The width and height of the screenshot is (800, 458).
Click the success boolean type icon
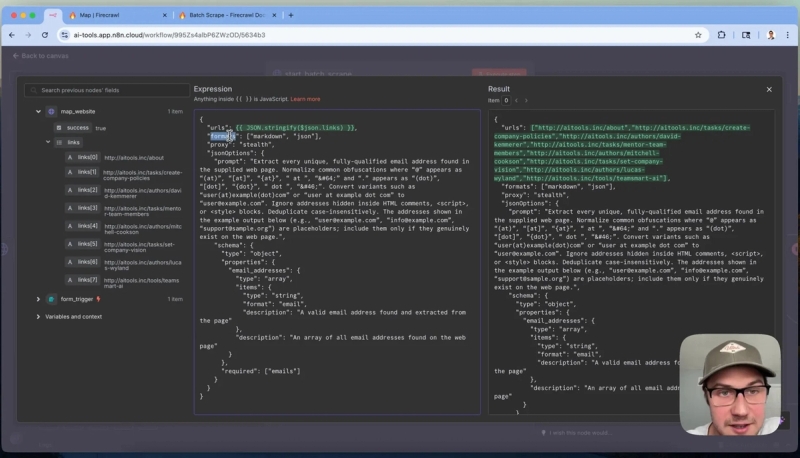[x=59, y=128]
